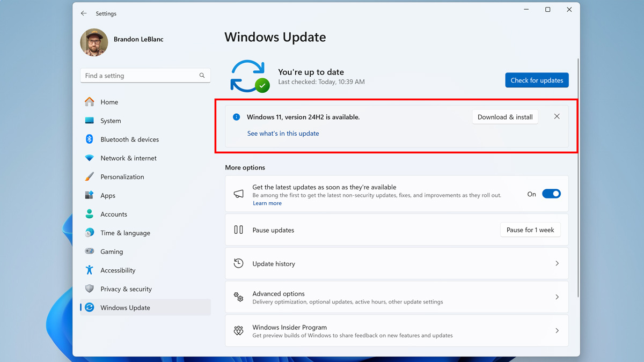This screenshot has height=362, width=644.
Task: Click the Windows Update sync icon in sidebar
Action: (x=90, y=308)
